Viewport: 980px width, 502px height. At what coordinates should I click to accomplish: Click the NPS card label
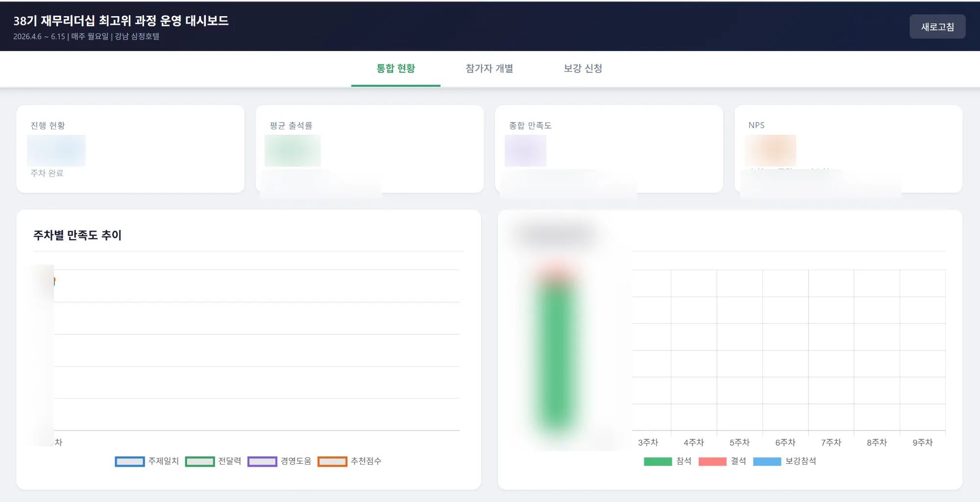(757, 125)
